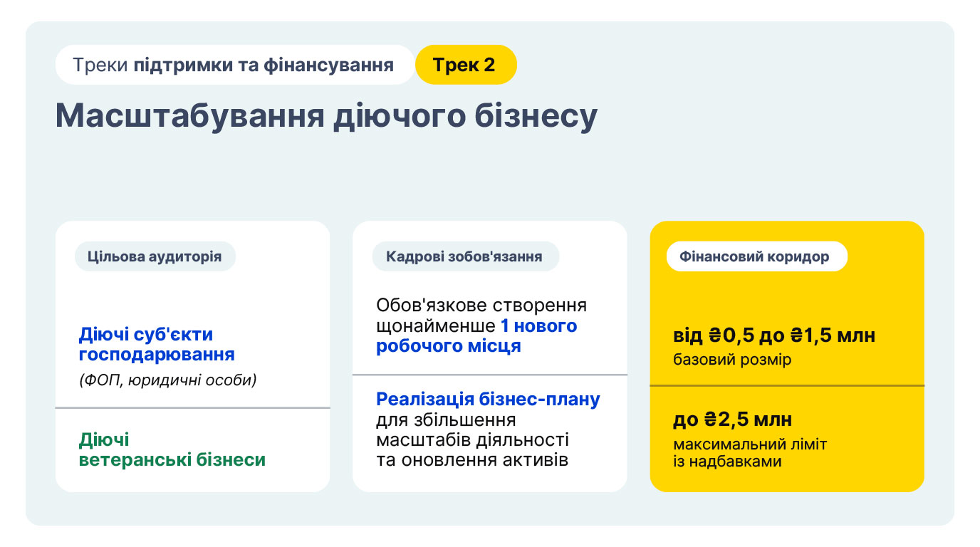The height and width of the screenshot is (547, 980).
Task: Click the '1 нового робочого місця' blue text
Action: point(476,336)
